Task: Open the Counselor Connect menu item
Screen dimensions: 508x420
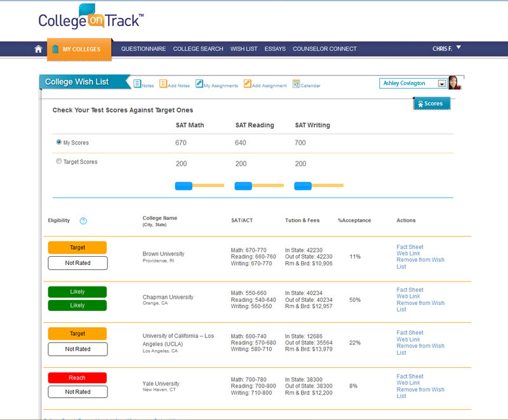Action: click(x=324, y=49)
